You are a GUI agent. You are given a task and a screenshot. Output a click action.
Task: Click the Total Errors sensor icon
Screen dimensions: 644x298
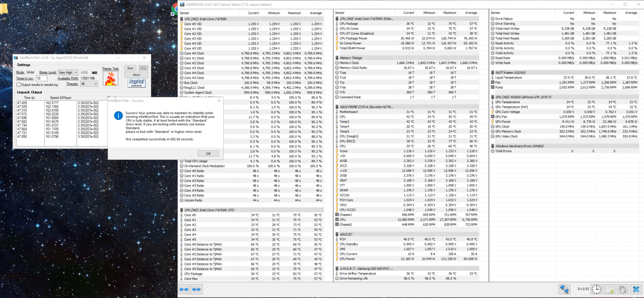493,151
